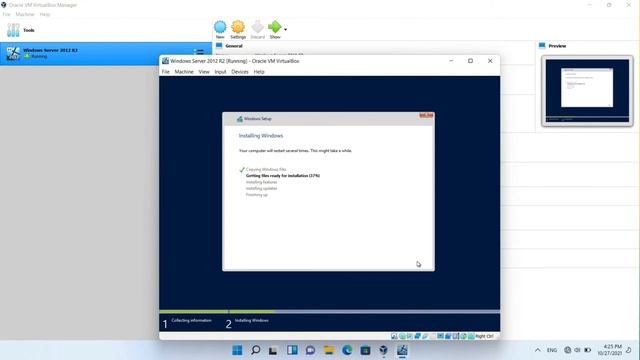
Task: Open the machine tools menu beside Windows Server 2012 R2
Action: point(199,52)
